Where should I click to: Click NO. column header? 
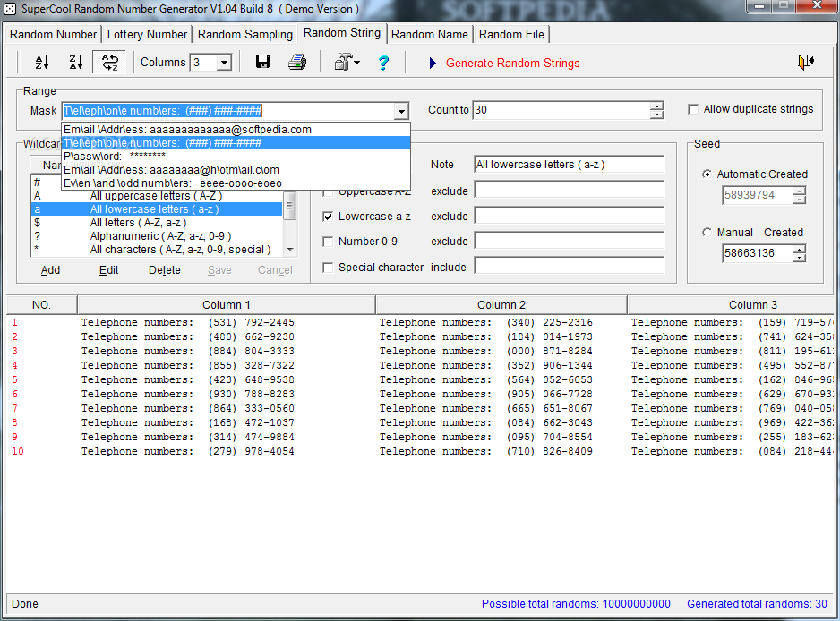(41, 304)
